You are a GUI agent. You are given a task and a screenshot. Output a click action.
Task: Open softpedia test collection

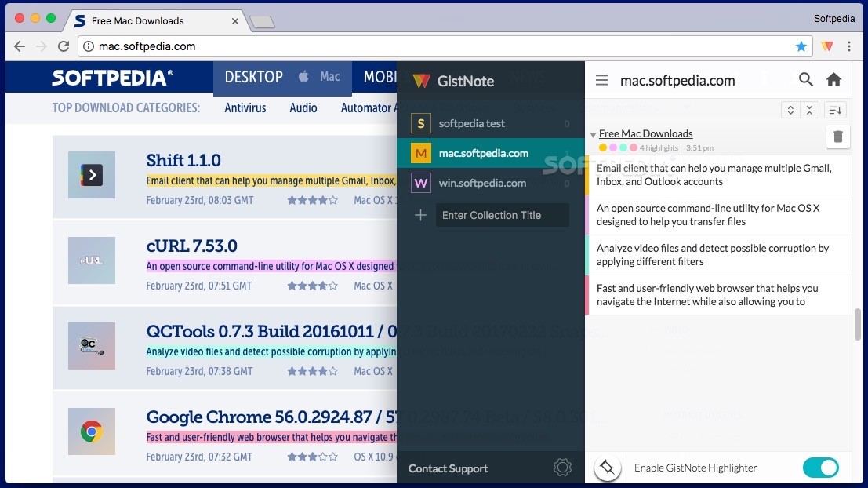tap(491, 123)
